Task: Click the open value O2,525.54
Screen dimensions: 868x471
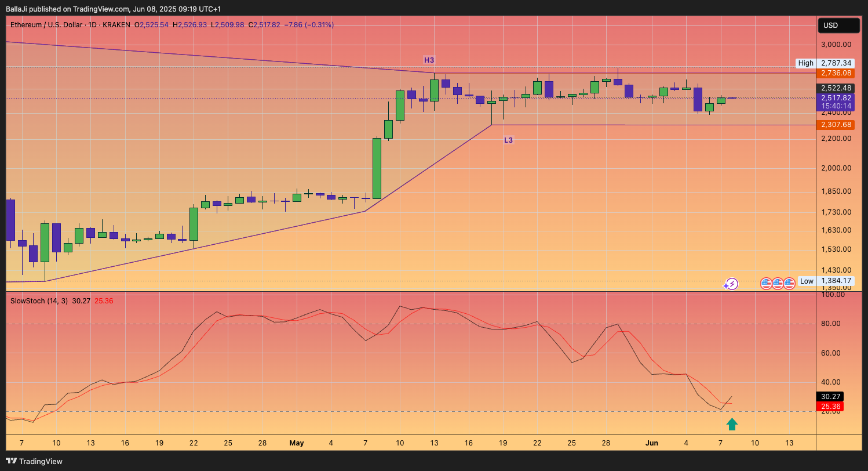Action: click(x=152, y=25)
